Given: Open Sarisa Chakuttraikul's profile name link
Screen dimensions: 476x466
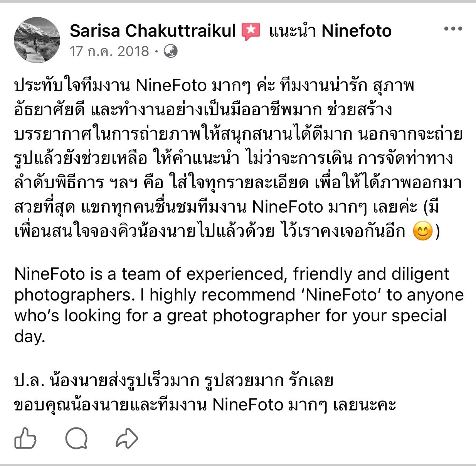Looking at the screenshot, I should [x=153, y=31].
